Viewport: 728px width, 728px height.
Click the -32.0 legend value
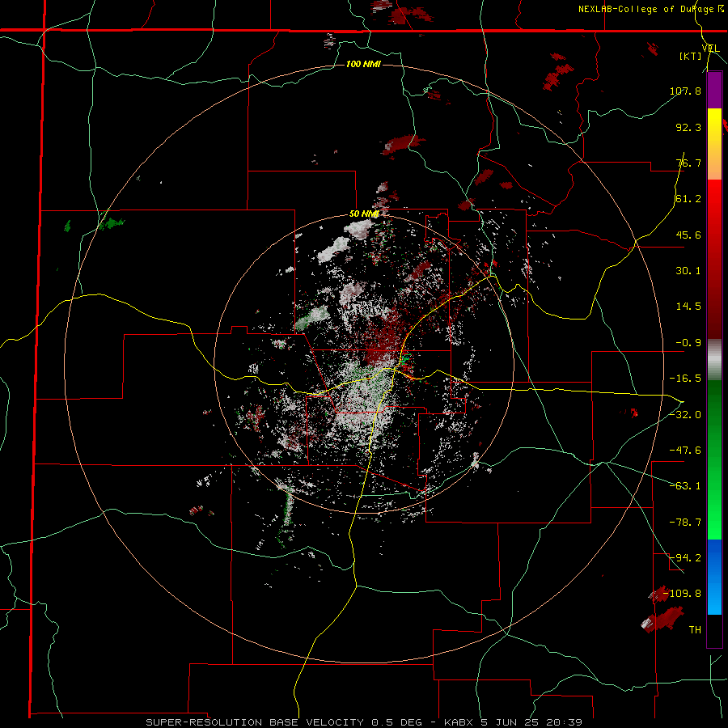click(x=685, y=415)
